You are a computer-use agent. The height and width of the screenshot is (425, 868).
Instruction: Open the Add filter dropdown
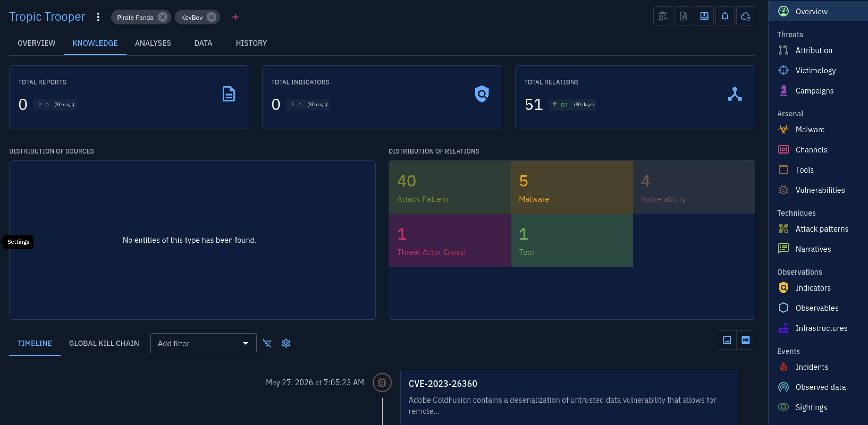[203, 343]
